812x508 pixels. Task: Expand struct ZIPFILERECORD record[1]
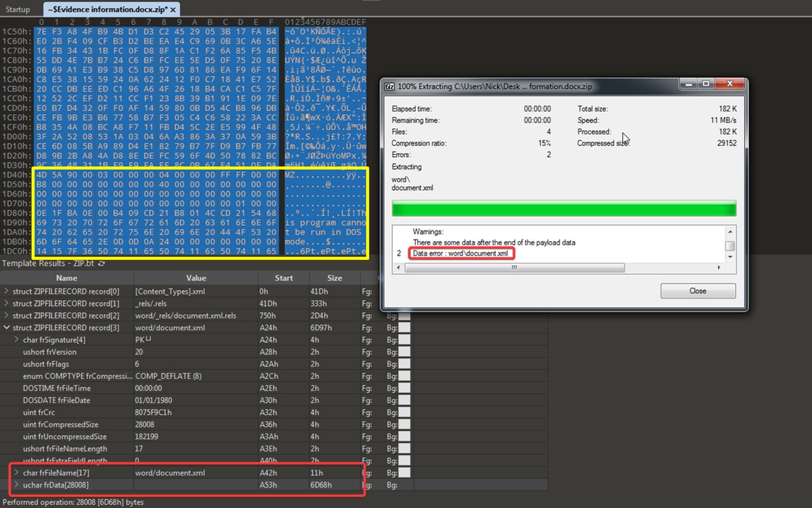click(x=7, y=304)
